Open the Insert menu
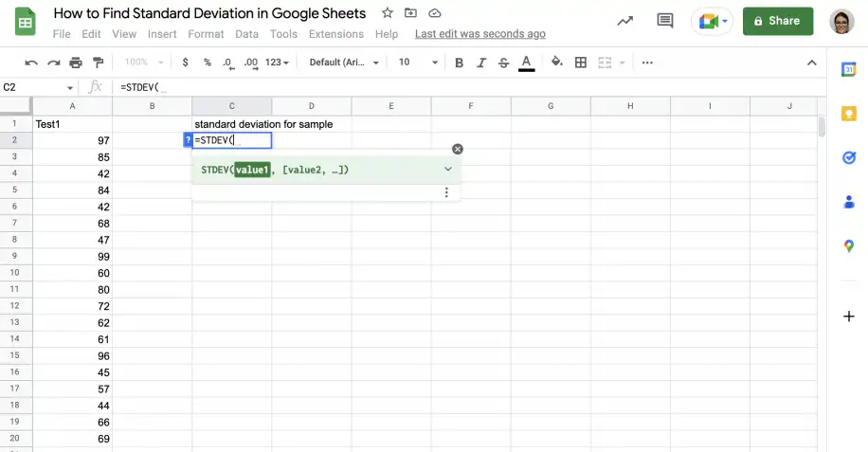The image size is (868, 452). tap(162, 34)
